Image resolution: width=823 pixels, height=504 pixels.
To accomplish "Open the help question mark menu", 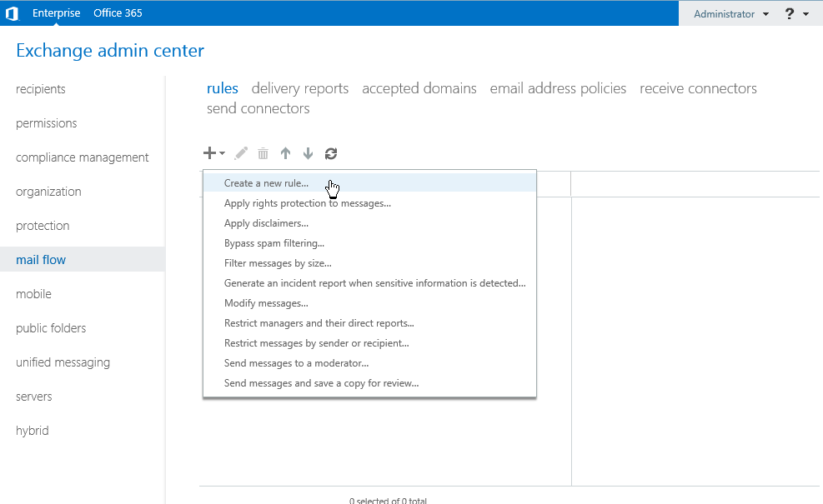I will coord(790,13).
